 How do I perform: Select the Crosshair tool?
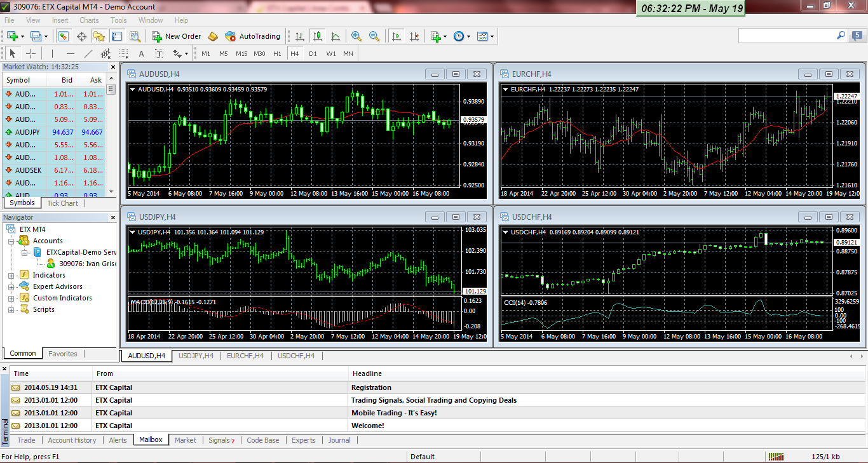pos(31,53)
